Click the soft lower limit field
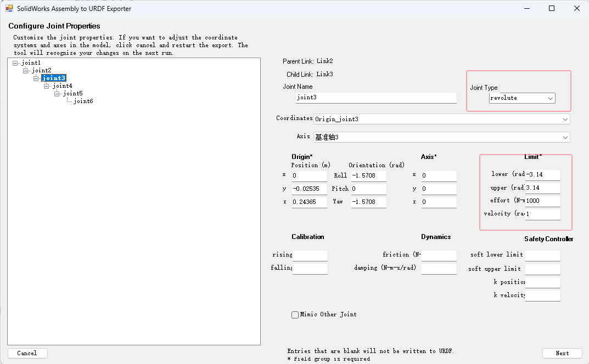This screenshot has width=589, height=364. pos(543,255)
